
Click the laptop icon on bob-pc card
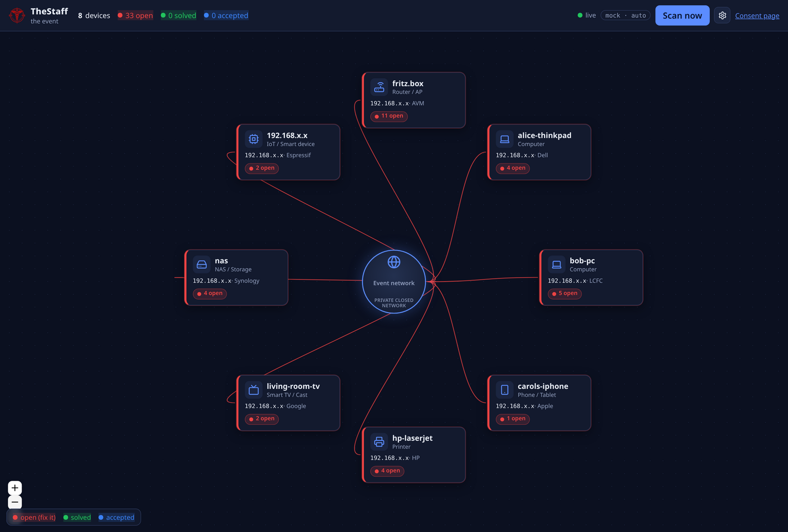pos(557,264)
